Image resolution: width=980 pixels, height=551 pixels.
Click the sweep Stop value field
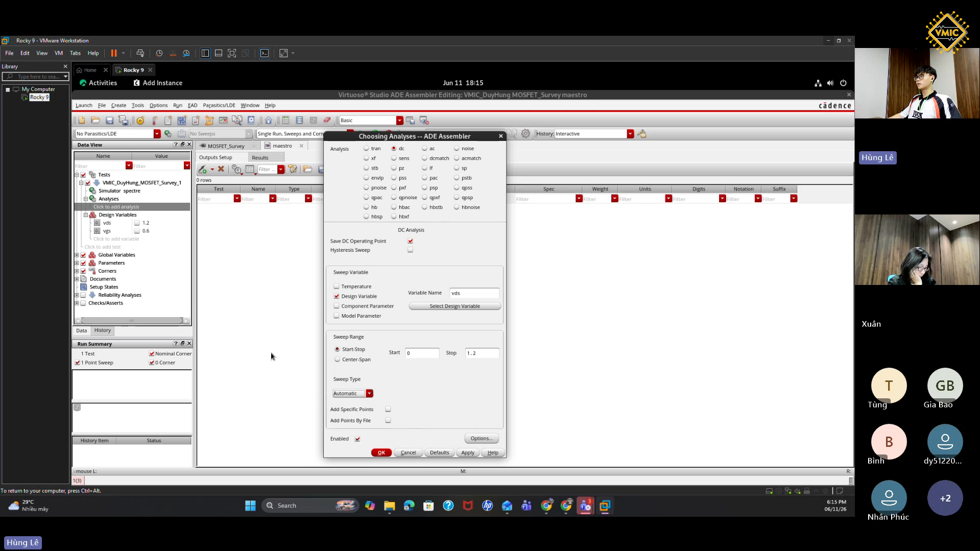[482, 353]
